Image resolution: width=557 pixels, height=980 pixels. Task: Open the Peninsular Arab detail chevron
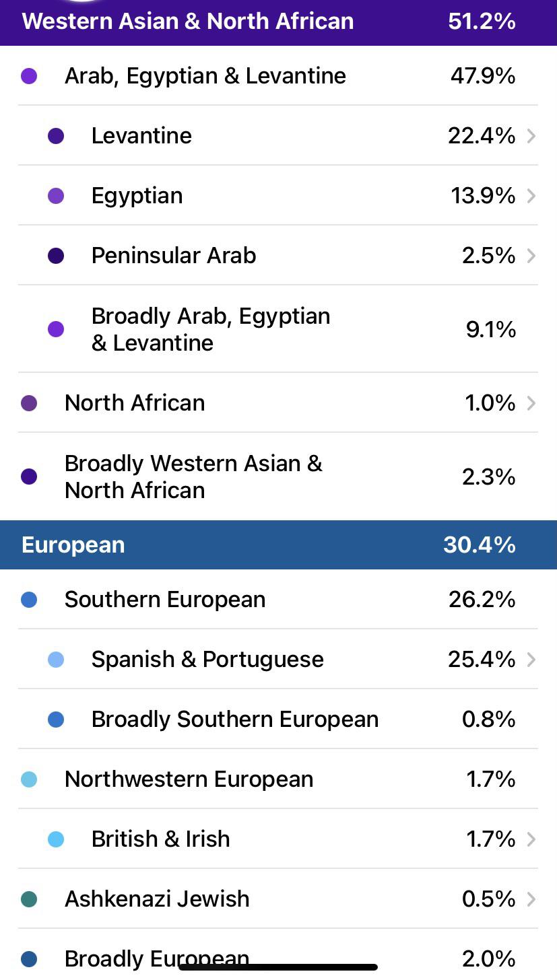click(531, 255)
